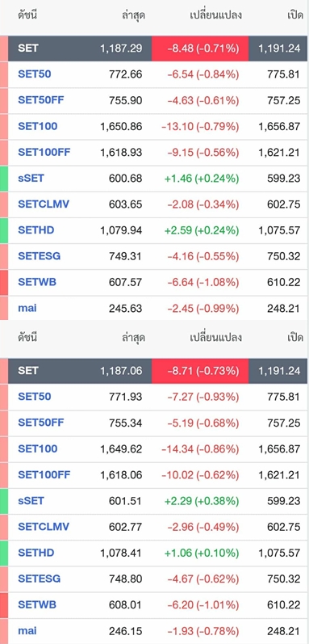This screenshot has height=644, width=309.
Task: Open the SET50 index link in top table
Action: coord(35,74)
